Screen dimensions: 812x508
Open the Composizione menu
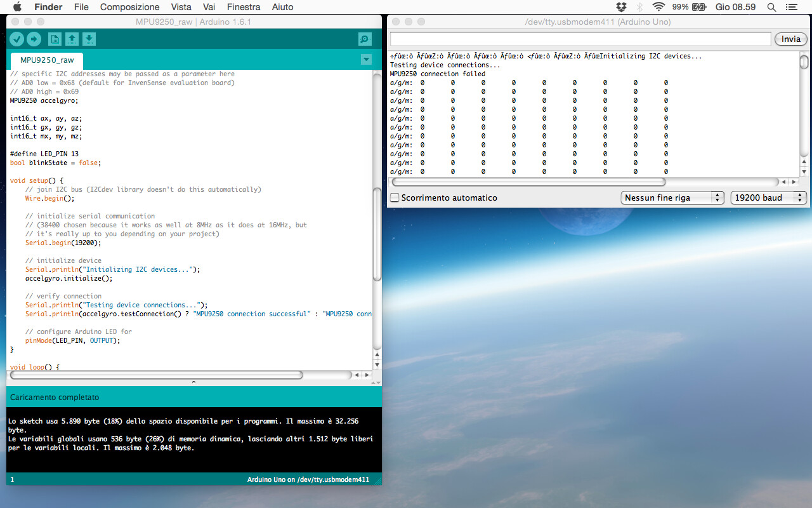click(129, 7)
